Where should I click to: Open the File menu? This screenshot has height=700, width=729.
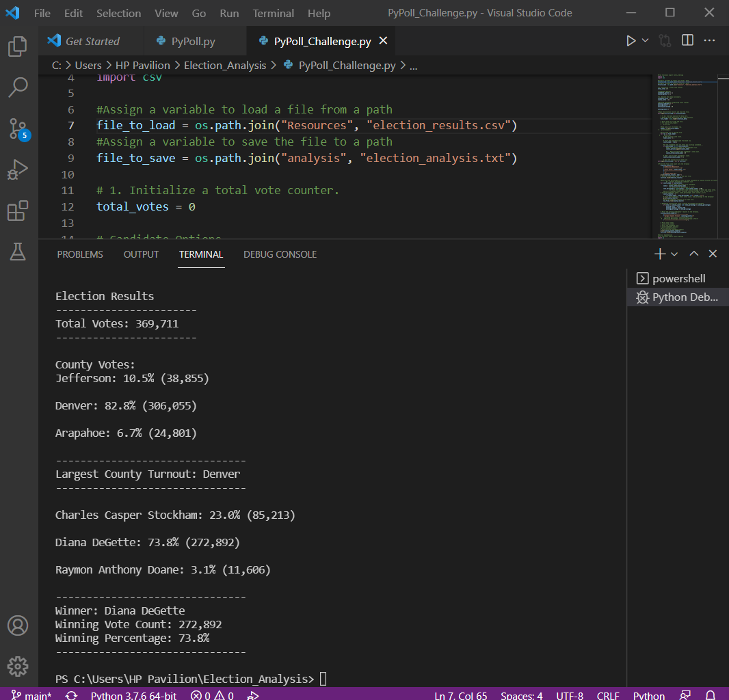[42, 13]
